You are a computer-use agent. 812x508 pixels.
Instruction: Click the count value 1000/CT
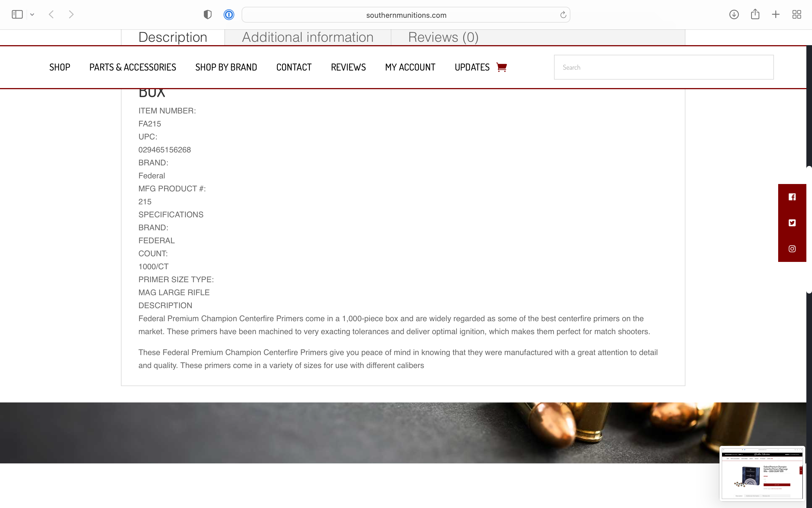tap(153, 266)
